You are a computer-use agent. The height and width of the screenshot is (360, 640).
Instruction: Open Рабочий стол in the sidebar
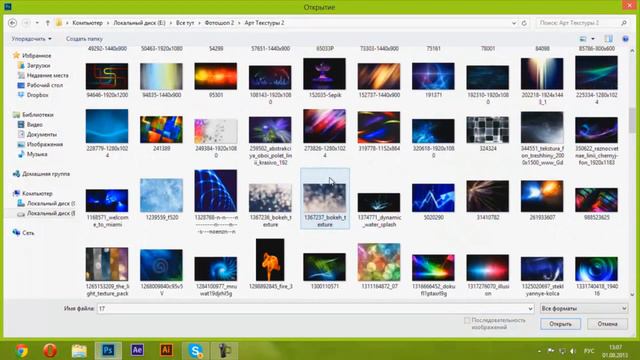(44, 85)
